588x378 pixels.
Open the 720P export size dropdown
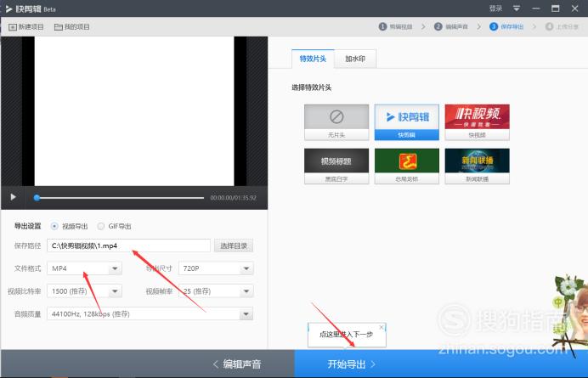click(x=216, y=268)
